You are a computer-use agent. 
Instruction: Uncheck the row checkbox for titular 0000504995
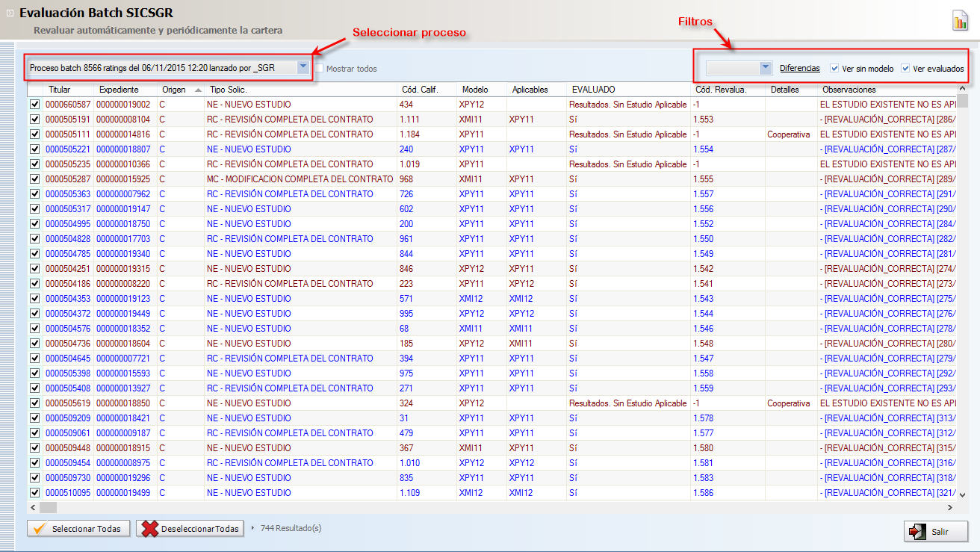34,224
